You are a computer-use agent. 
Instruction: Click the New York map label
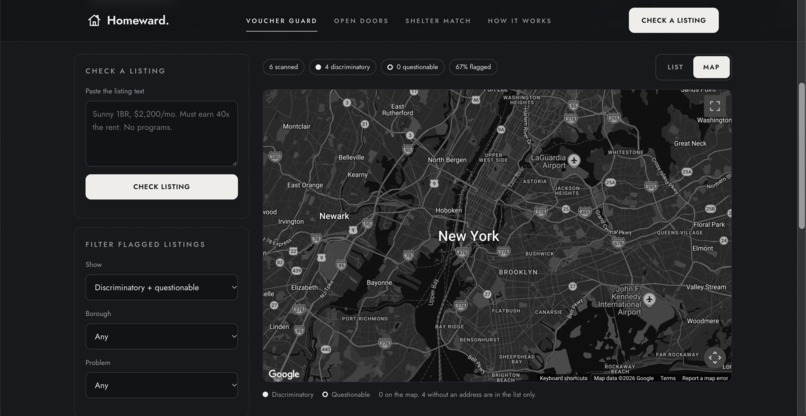[x=468, y=236]
